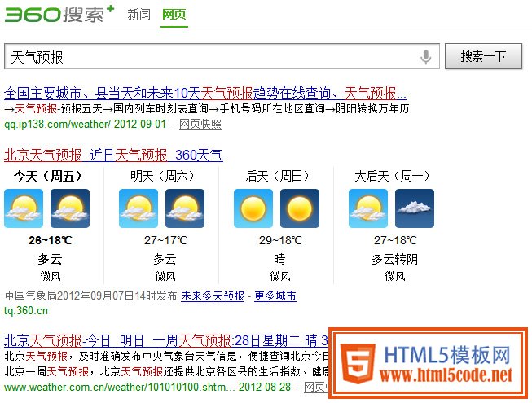This screenshot has width=532, height=403.
Task: Click 后天 (周日) daytime sunny icon
Action: coord(253,208)
